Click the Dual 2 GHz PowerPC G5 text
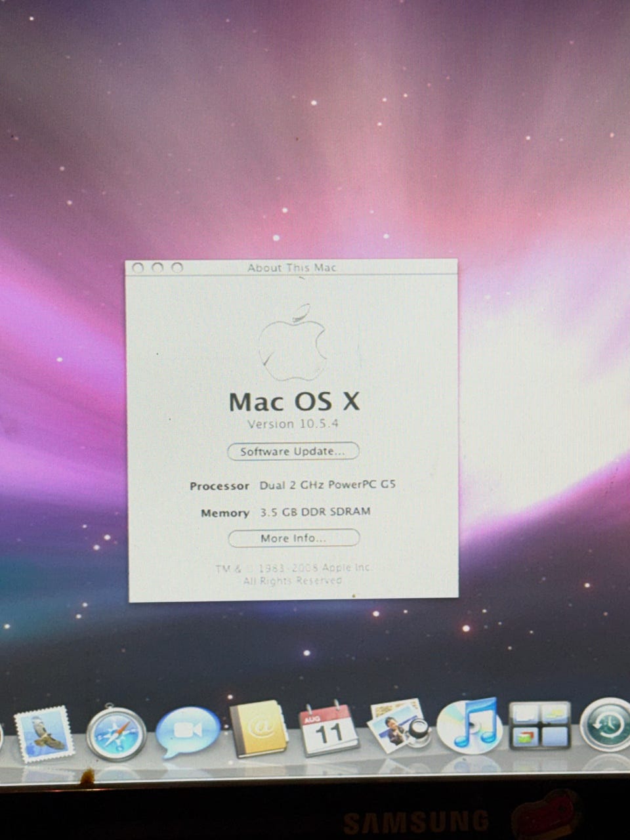 tap(327, 486)
